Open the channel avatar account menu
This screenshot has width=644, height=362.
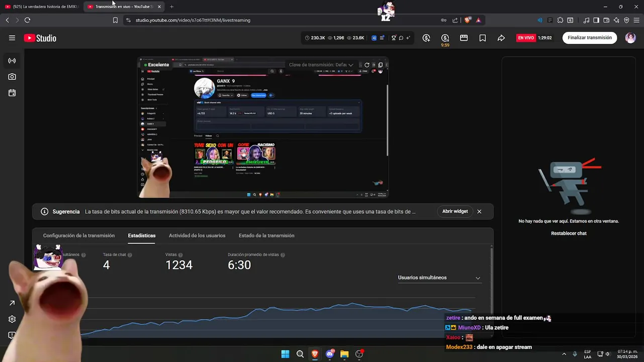coord(630,38)
